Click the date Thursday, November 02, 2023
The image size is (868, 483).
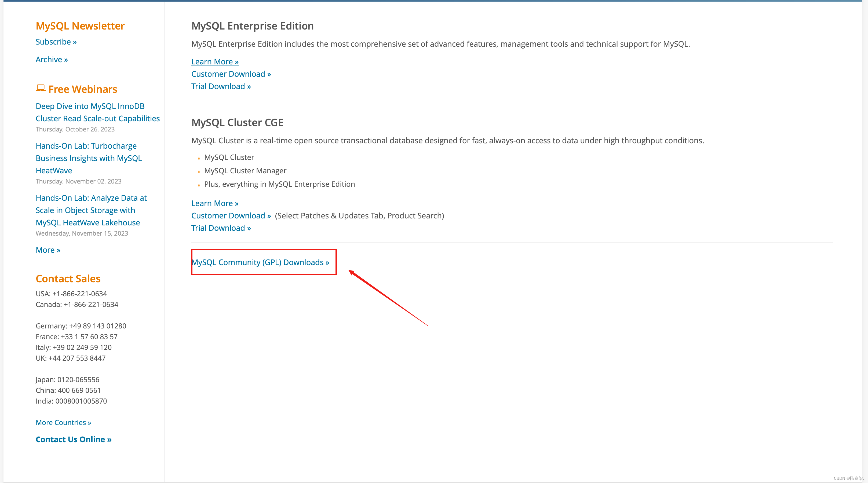coord(79,181)
